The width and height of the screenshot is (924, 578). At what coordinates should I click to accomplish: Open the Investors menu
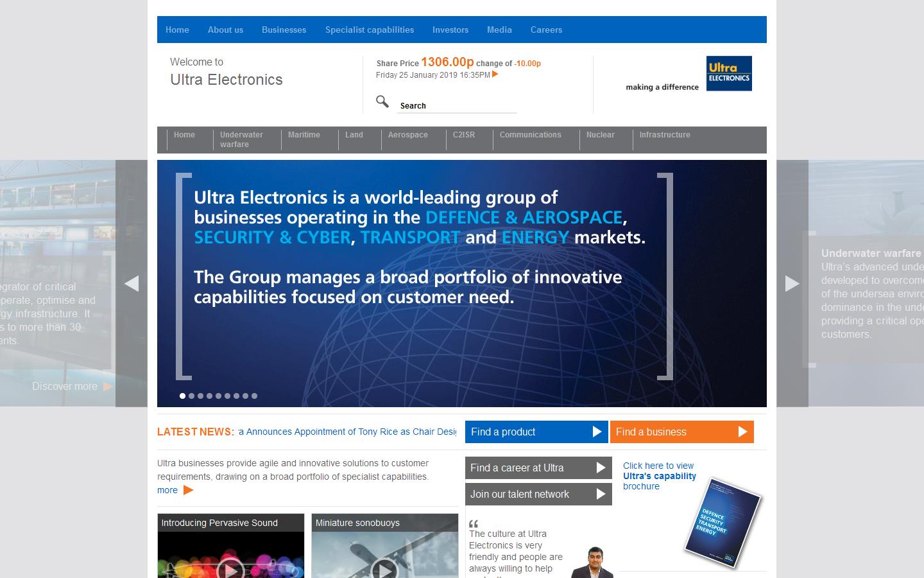coord(450,30)
